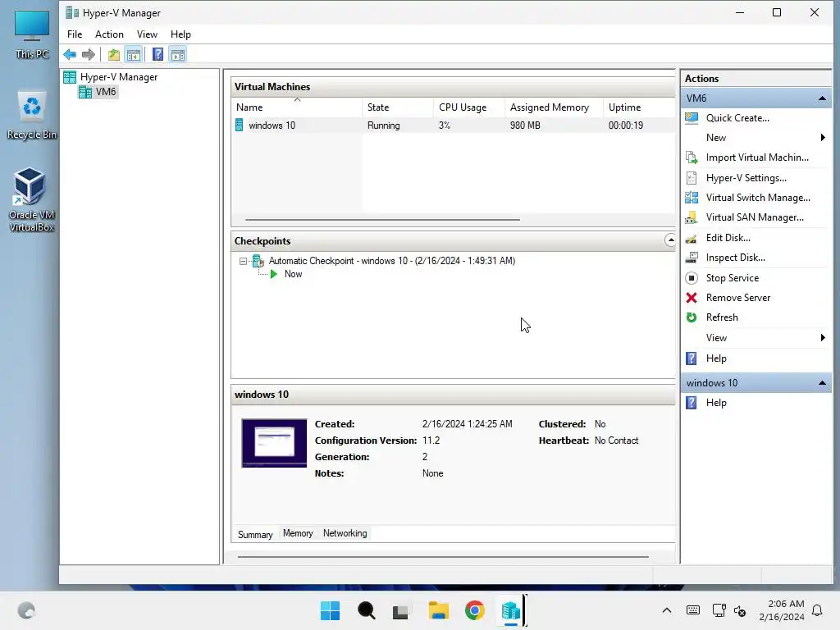The image size is (840, 630).
Task: Switch to the Summary tab
Action: tap(255, 535)
